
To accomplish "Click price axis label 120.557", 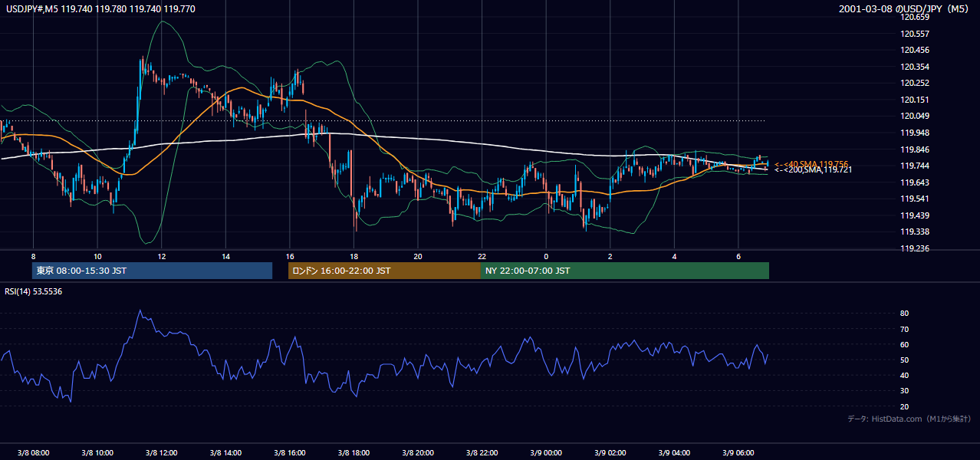I will 916,34.
